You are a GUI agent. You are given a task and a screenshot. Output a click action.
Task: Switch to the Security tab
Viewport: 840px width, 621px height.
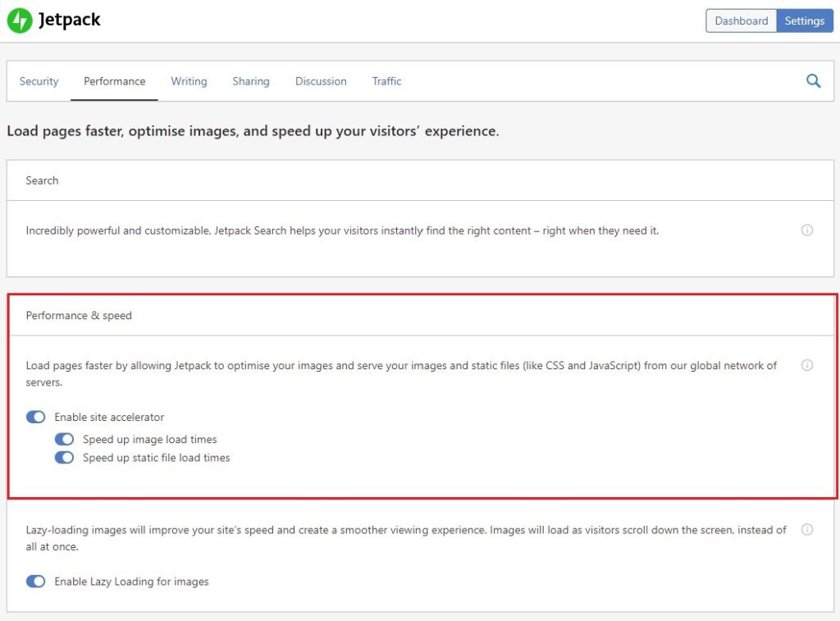(x=39, y=81)
